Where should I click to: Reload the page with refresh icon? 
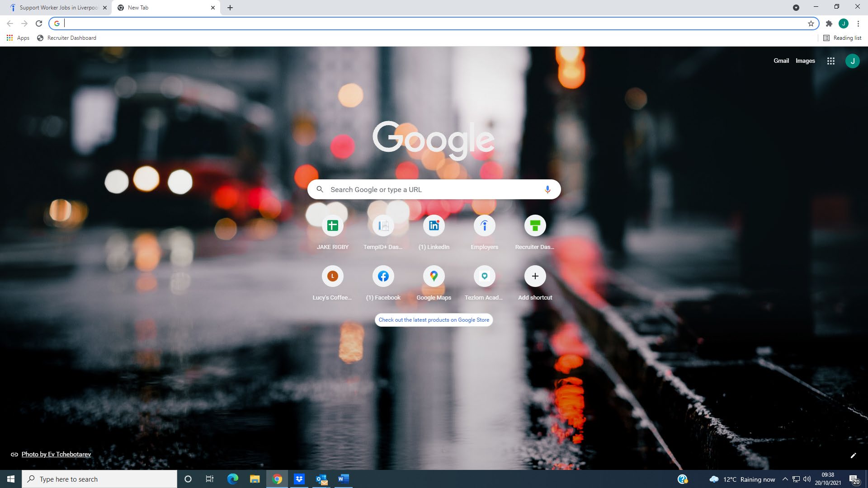coord(39,23)
